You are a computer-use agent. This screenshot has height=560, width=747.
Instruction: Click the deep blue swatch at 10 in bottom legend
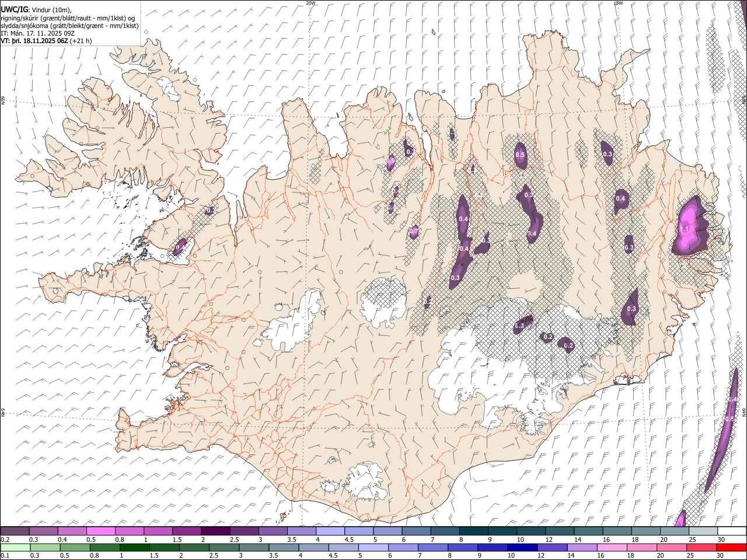[x=521, y=548]
